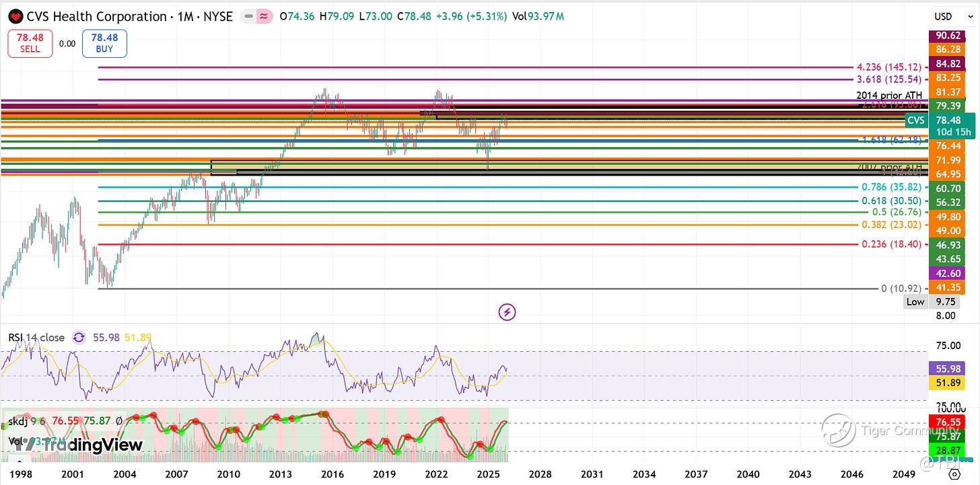Viewport: 980px width, 485px height.
Task: Click the red 76.55 skdj axis label
Action: coord(946,422)
